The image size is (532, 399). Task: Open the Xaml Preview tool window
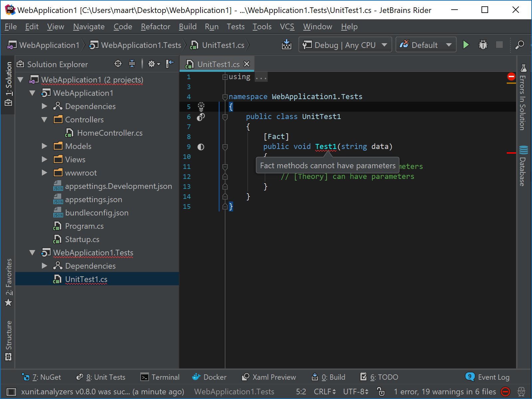(269, 377)
